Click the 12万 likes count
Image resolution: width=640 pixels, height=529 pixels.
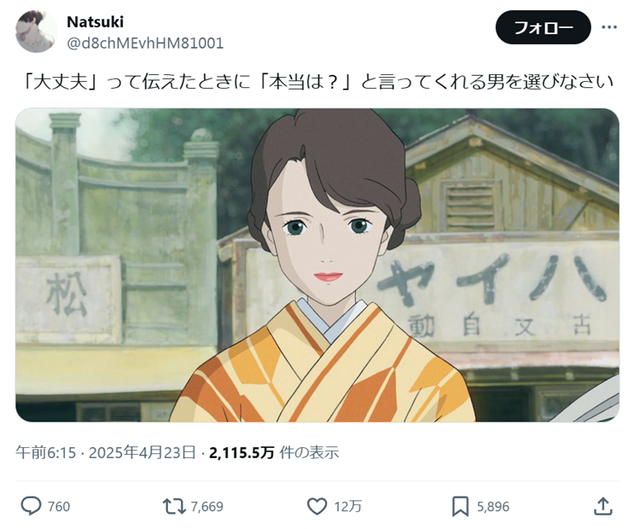[x=348, y=507]
